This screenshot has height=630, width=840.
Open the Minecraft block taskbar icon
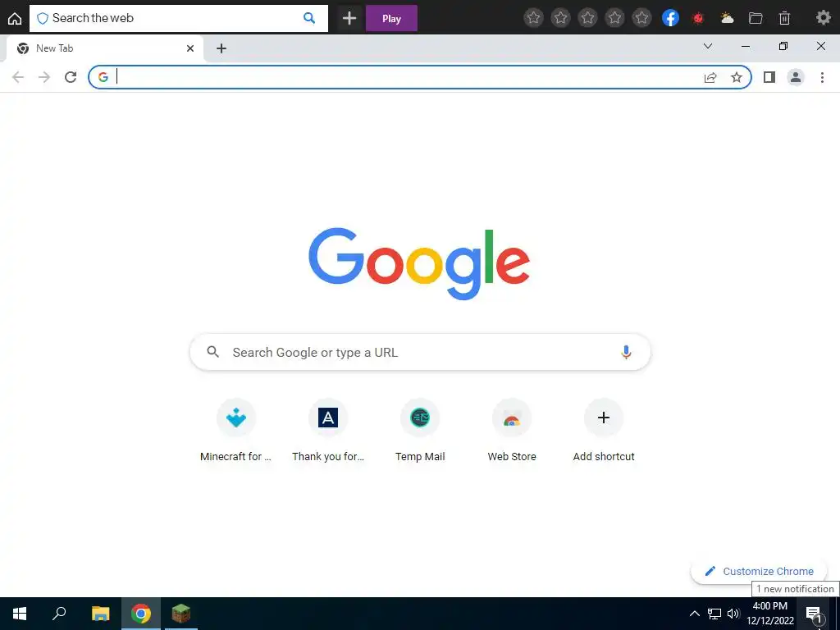point(181,614)
